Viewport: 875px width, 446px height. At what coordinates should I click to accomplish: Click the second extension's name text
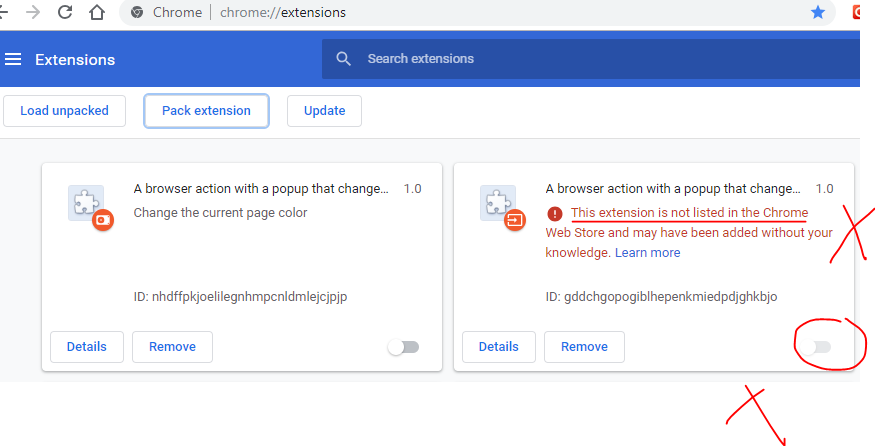pos(673,189)
